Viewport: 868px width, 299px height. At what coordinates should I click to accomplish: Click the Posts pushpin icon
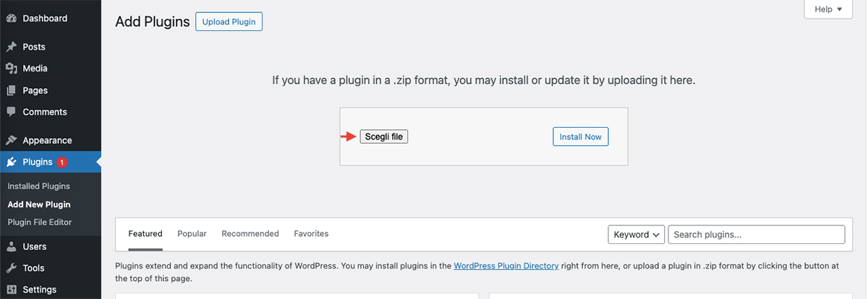pos(12,47)
